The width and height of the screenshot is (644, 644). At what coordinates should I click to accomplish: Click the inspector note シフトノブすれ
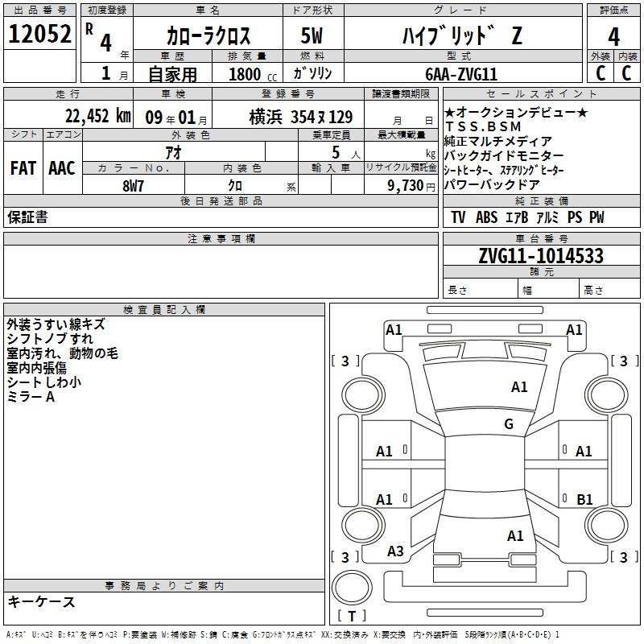coord(50,339)
